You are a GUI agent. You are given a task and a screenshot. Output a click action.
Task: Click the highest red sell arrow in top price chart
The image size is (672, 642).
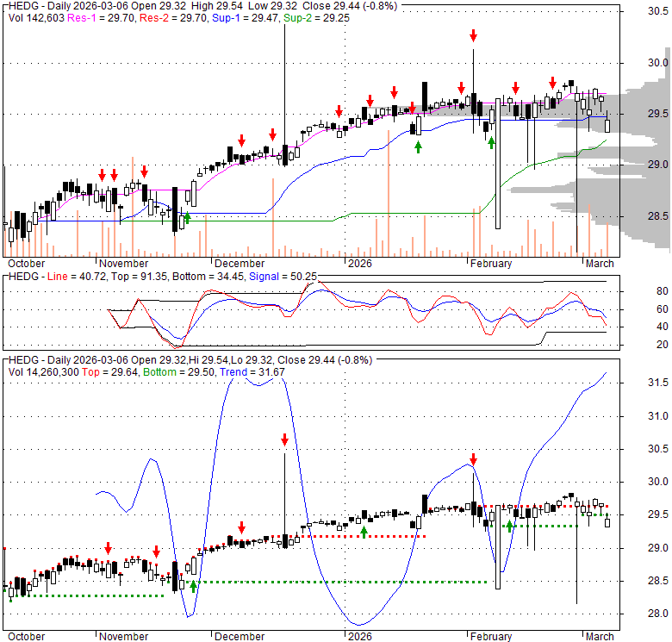tap(473, 35)
